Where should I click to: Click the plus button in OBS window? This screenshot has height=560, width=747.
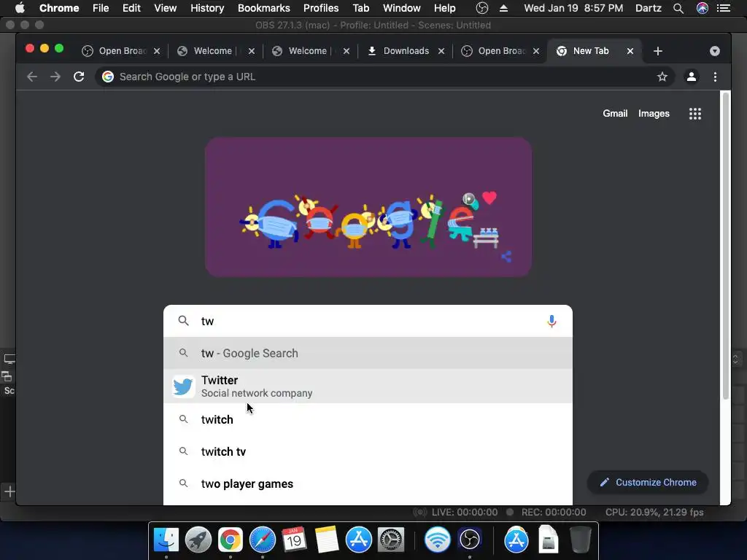coord(9,491)
